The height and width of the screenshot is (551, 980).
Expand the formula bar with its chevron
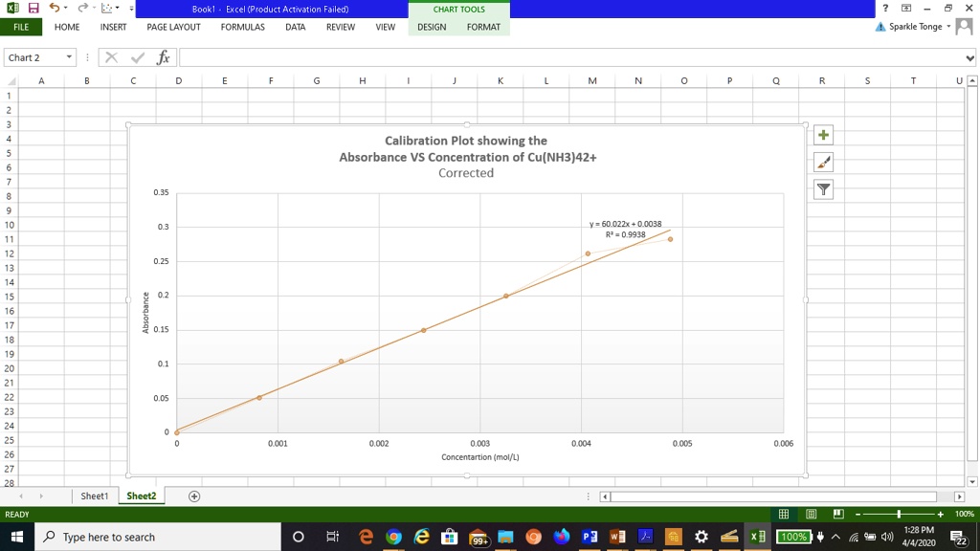[969, 57]
